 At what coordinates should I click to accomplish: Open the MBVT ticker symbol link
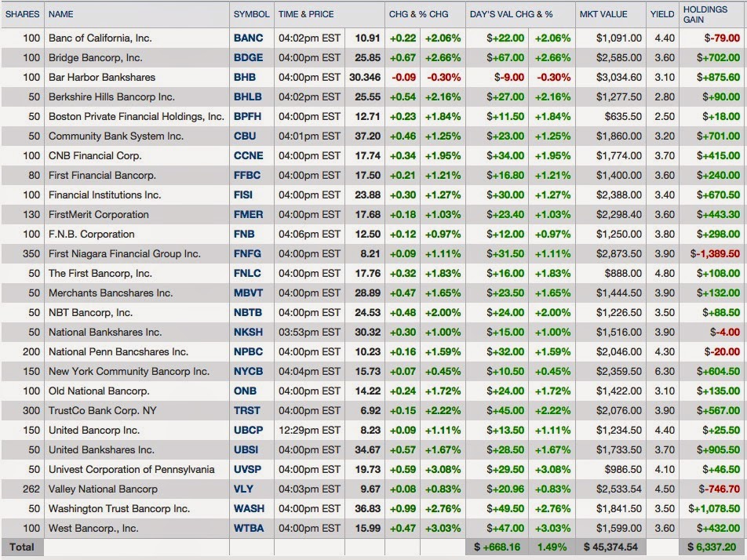(x=248, y=293)
